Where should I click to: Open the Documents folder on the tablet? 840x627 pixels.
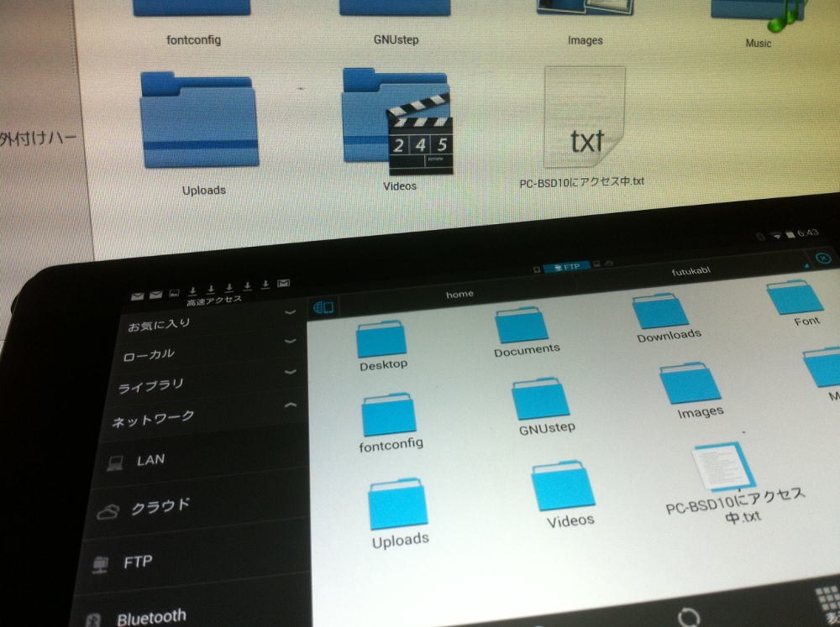point(522,325)
